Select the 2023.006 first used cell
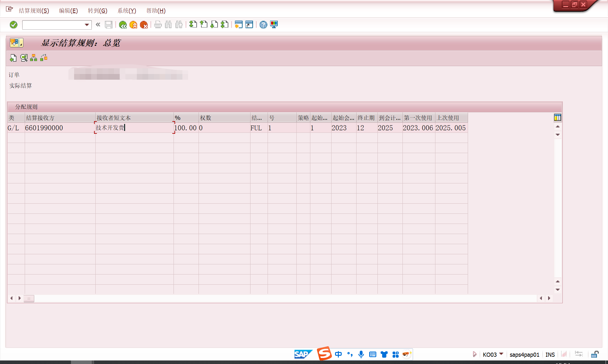Screen dimensions: 608x364 coord(419,128)
